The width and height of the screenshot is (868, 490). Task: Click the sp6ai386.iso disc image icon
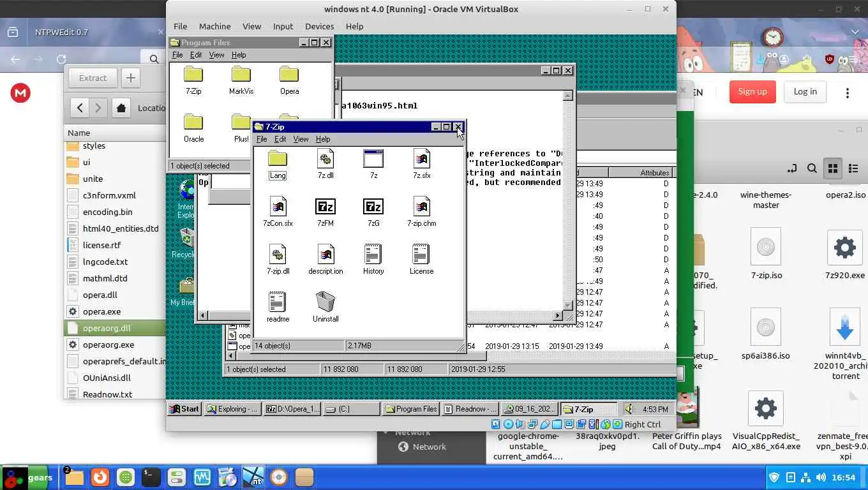[x=765, y=328]
